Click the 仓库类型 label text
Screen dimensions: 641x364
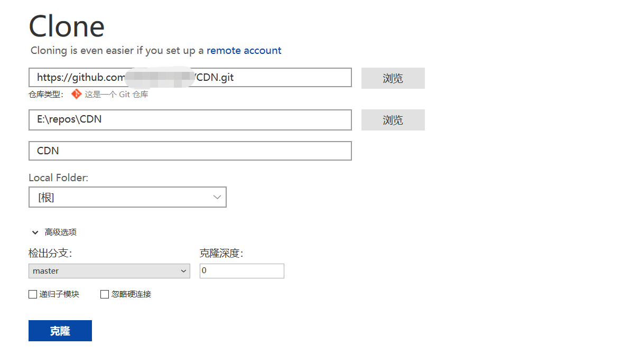[46, 95]
